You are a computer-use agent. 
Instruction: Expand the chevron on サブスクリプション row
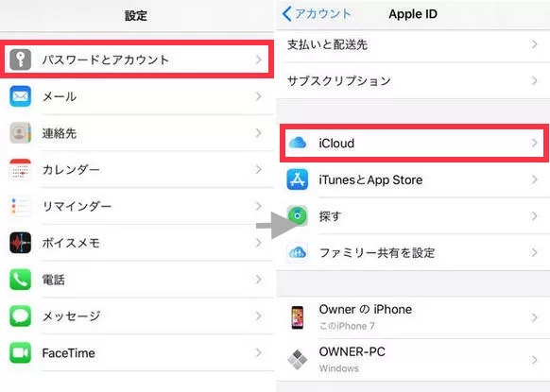click(534, 80)
